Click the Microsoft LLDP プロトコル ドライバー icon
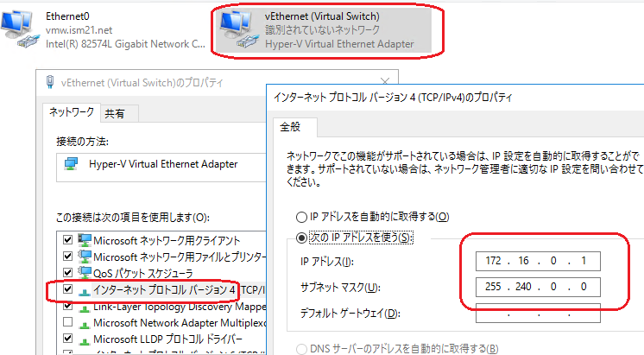The height and width of the screenshot is (355, 644). 85,339
